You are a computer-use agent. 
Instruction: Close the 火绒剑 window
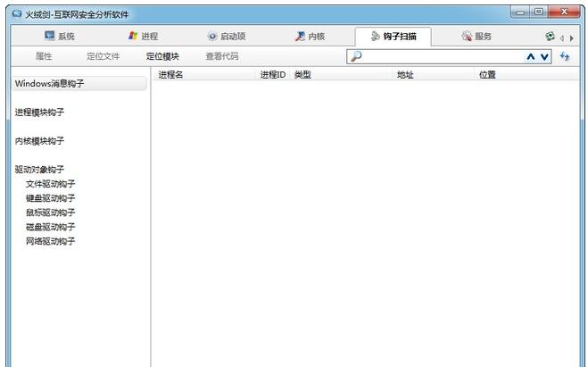coord(564,12)
